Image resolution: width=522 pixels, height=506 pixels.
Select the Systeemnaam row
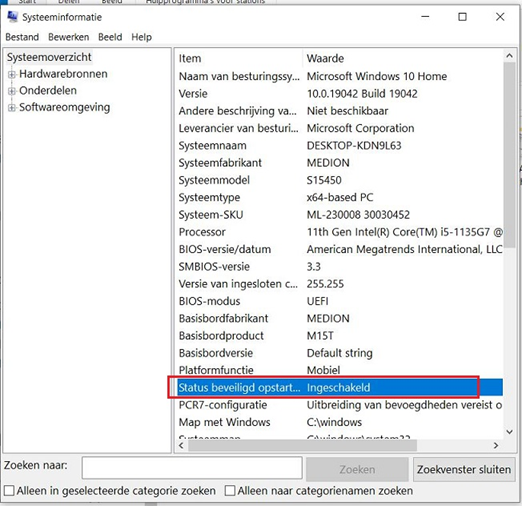coord(339,146)
